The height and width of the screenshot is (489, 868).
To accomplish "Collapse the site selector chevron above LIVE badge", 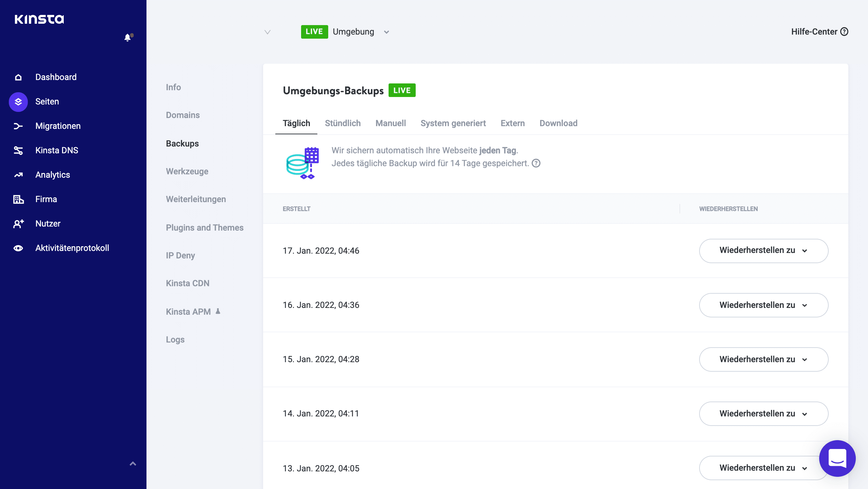I will [x=268, y=32].
